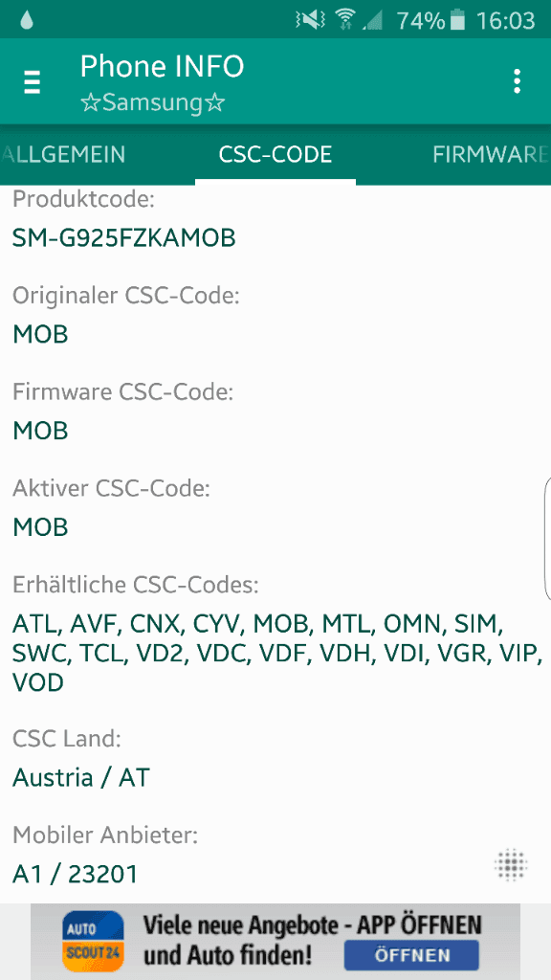This screenshot has width=551, height=980.
Task: Tap the CSC Land value Austria / AT
Action: click(81, 778)
